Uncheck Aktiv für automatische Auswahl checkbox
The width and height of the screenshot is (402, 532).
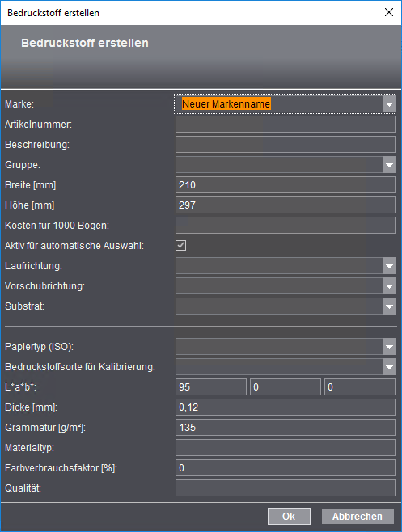(181, 245)
